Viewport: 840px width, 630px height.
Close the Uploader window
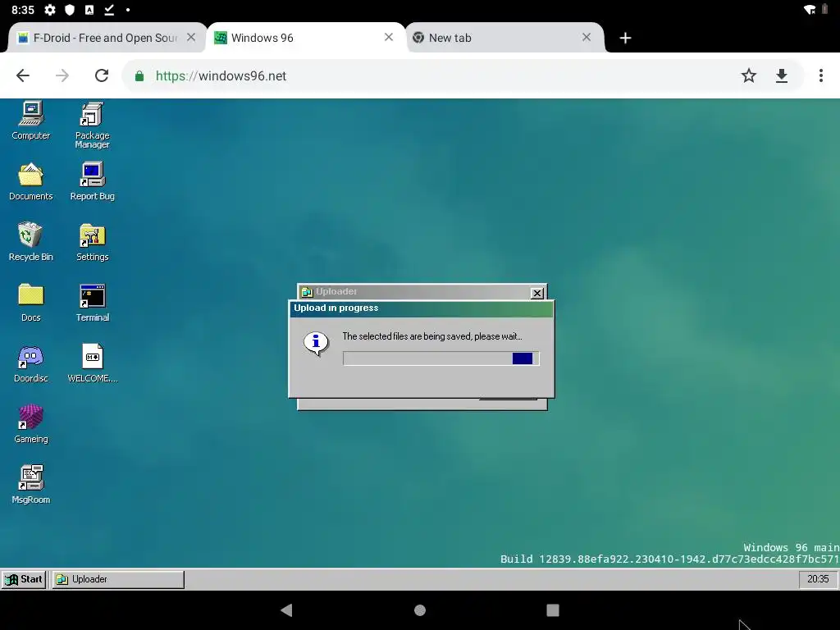pyautogui.click(x=536, y=293)
